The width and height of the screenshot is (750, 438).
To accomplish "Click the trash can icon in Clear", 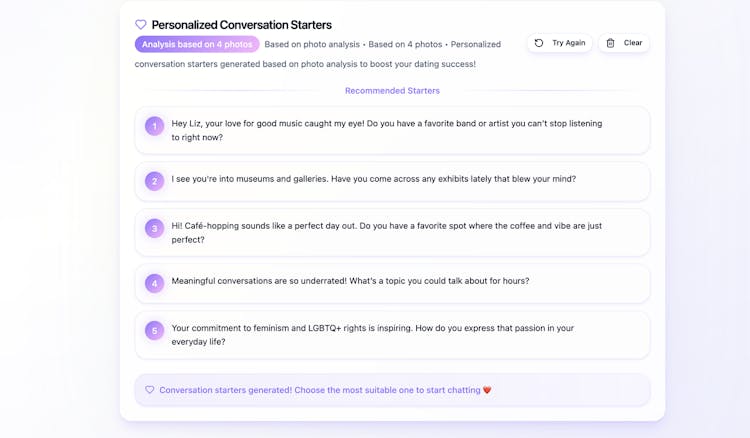I will (x=611, y=43).
